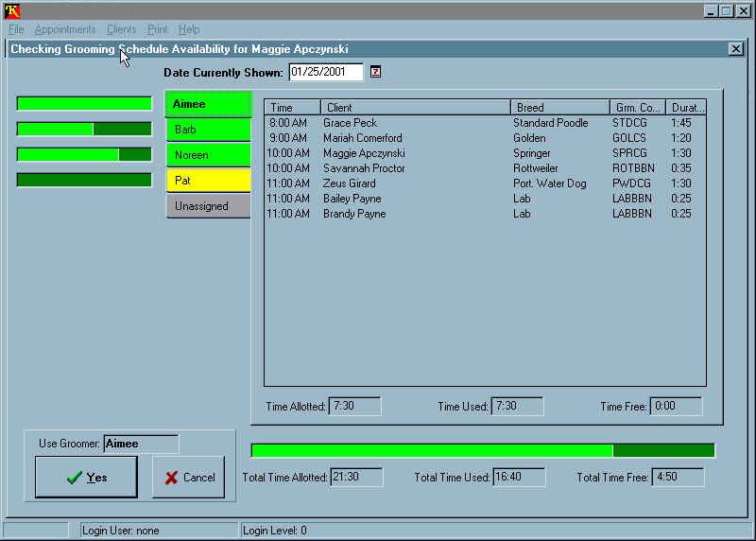Select groomer Aimee tab
This screenshot has height=541, width=756.
pos(208,104)
